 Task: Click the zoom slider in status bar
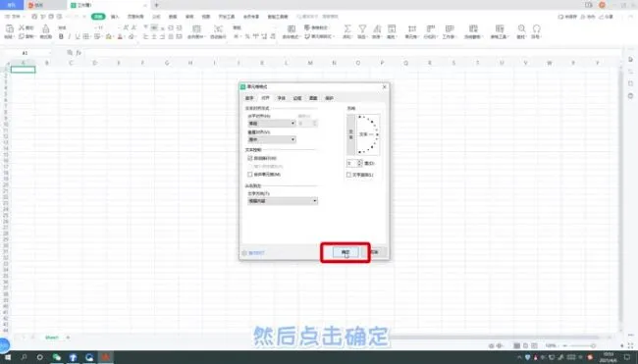click(593, 345)
